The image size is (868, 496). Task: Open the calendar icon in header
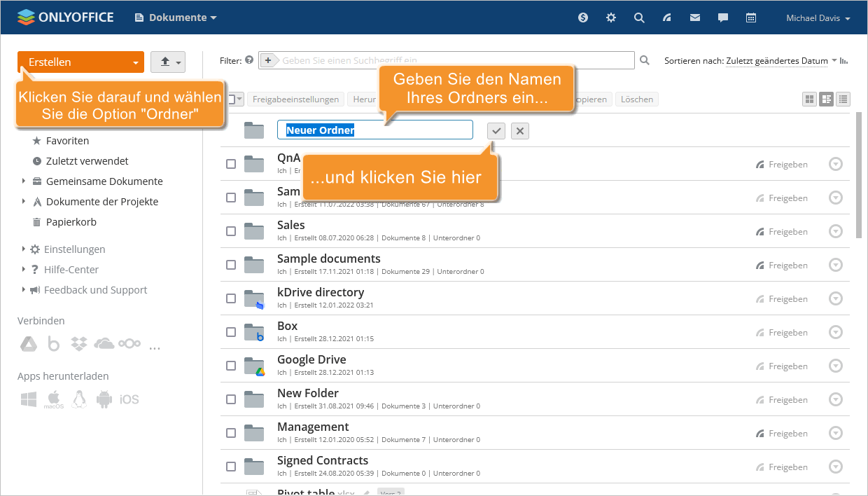point(751,18)
